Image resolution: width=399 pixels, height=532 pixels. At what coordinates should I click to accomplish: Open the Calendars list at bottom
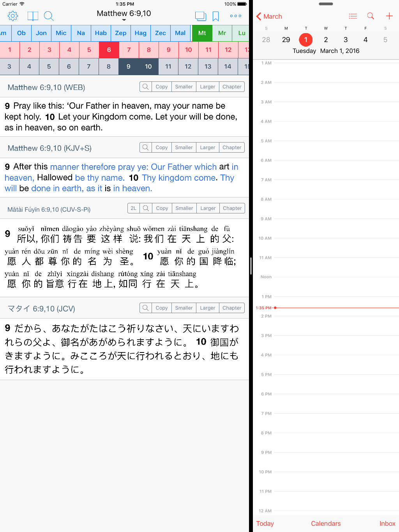point(326,523)
